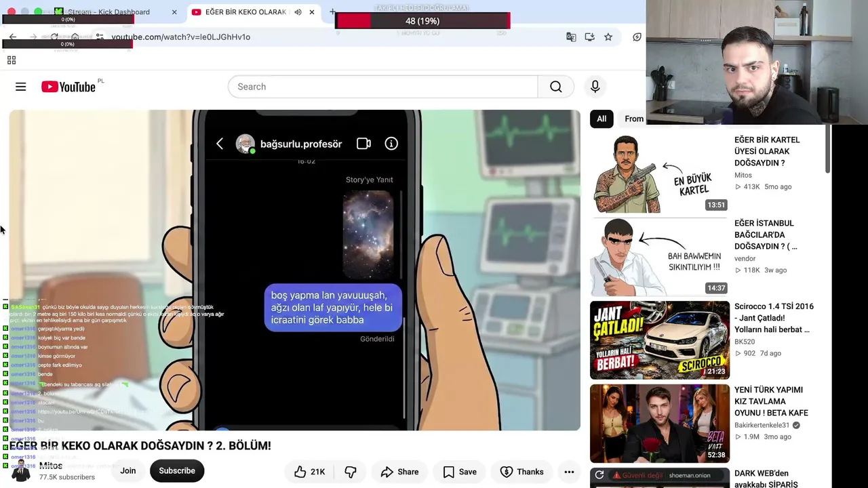Open DARK WEB'den ayakkabı SİPARİŞ title
This screenshot has width=868, height=488.
pyautogui.click(x=766, y=479)
